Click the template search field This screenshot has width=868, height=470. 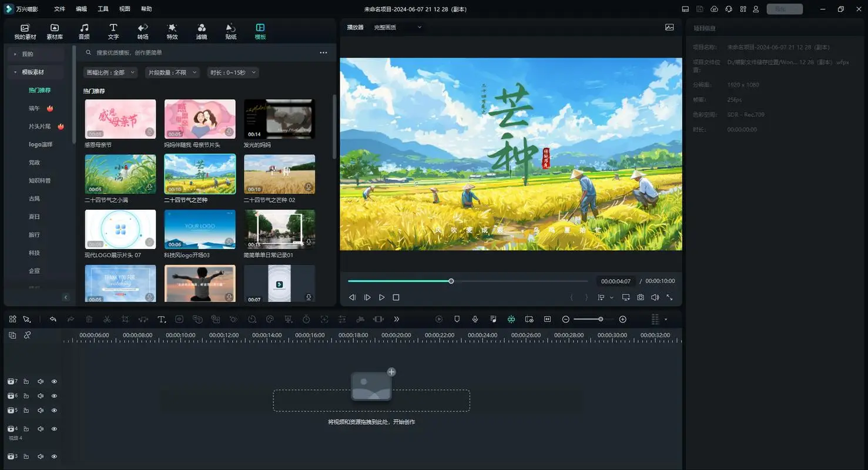point(200,52)
